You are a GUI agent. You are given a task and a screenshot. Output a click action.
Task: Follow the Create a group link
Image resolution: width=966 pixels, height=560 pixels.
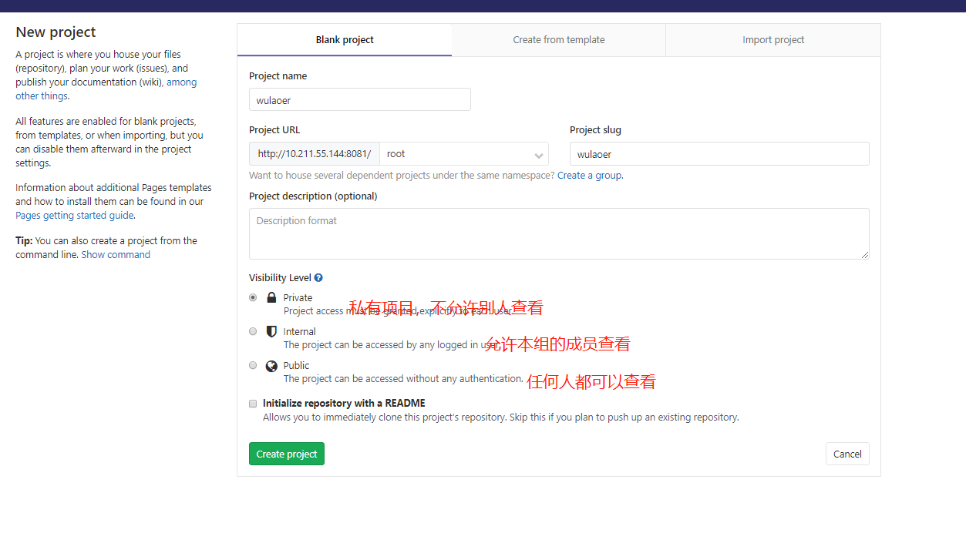(589, 176)
